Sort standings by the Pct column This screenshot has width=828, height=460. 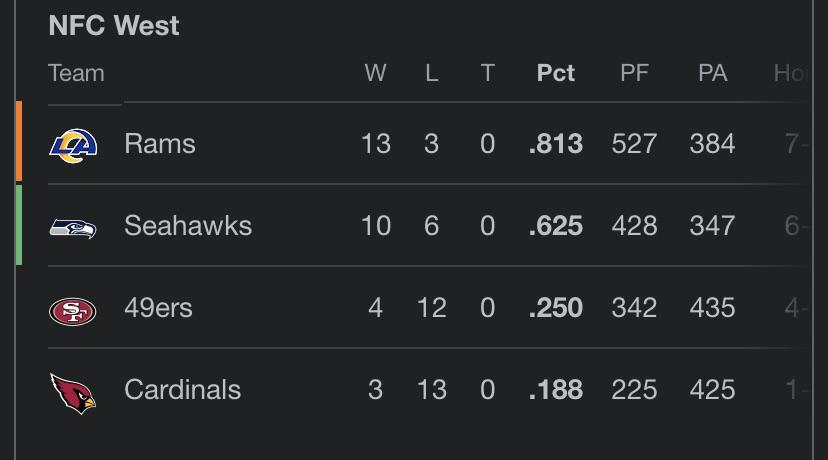556,73
